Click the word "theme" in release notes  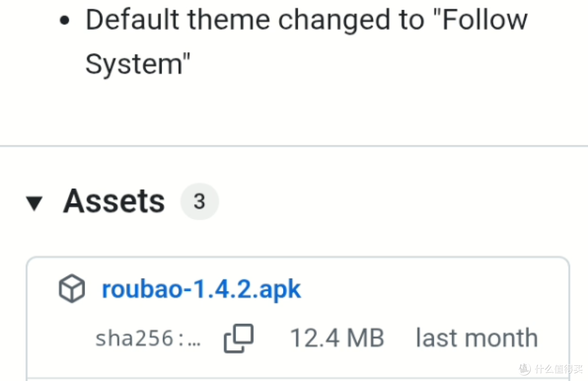[x=229, y=20]
